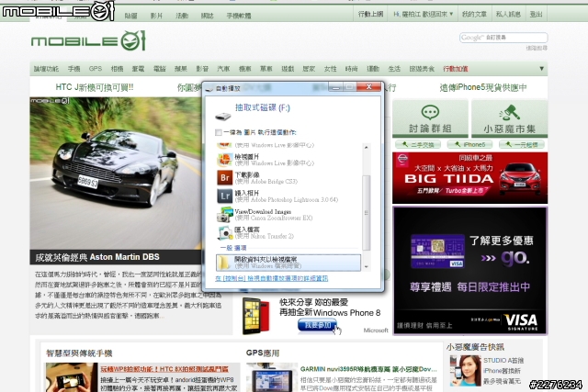Click the blue 我要參加 Windows Phone button
The image size is (588, 392).
318,325
